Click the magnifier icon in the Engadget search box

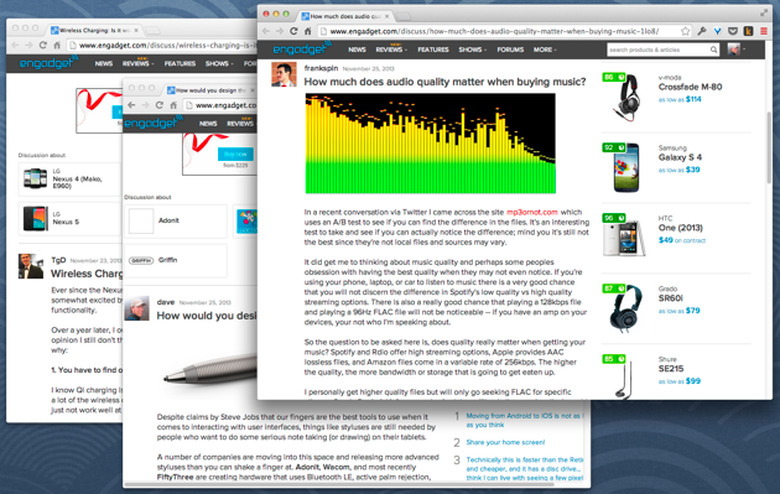point(712,49)
